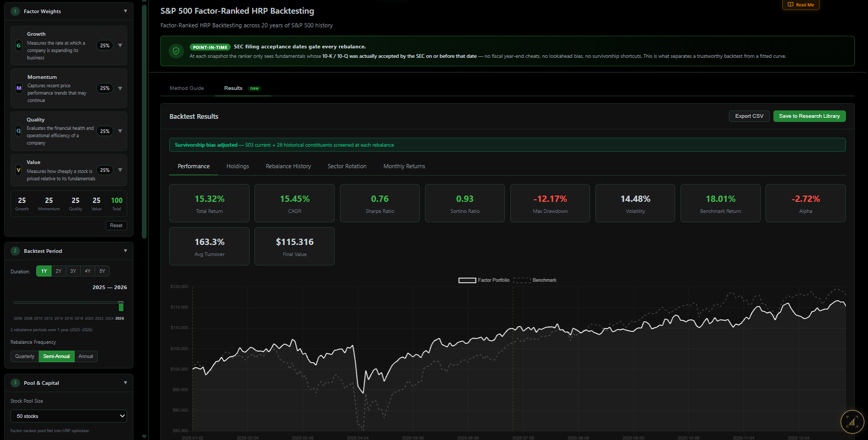
Task: Click the Value factor V icon
Action: pyautogui.click(x=19, y=170)
